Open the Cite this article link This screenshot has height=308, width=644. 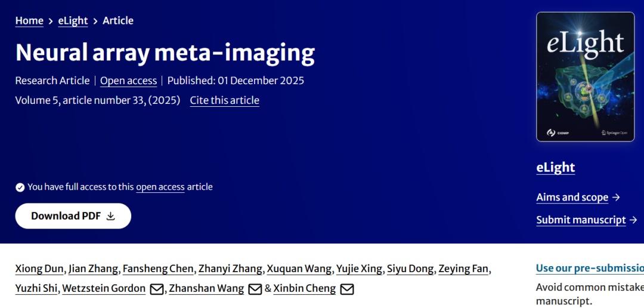point(224,100)
